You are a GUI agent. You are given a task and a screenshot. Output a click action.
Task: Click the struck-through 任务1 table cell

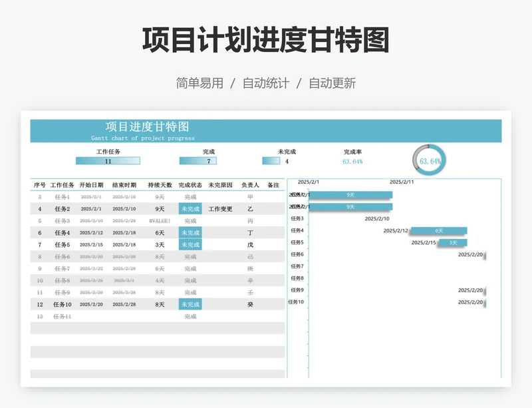pos(62,197)
